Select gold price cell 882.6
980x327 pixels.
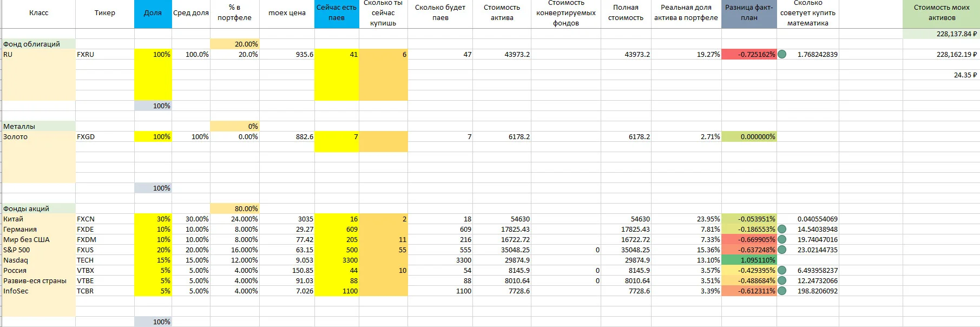pyautogui.click(x=287, y=136)
